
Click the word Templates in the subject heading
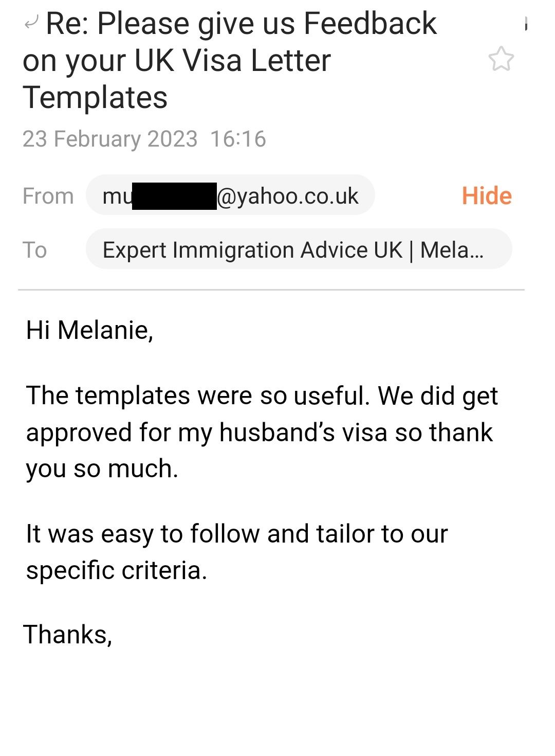click(x=95, y=98)
